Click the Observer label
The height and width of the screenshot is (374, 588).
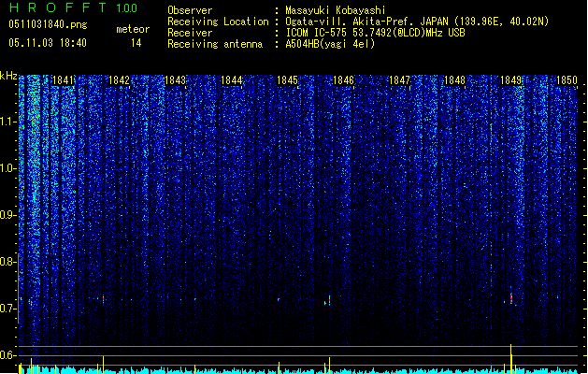[190, 10]
